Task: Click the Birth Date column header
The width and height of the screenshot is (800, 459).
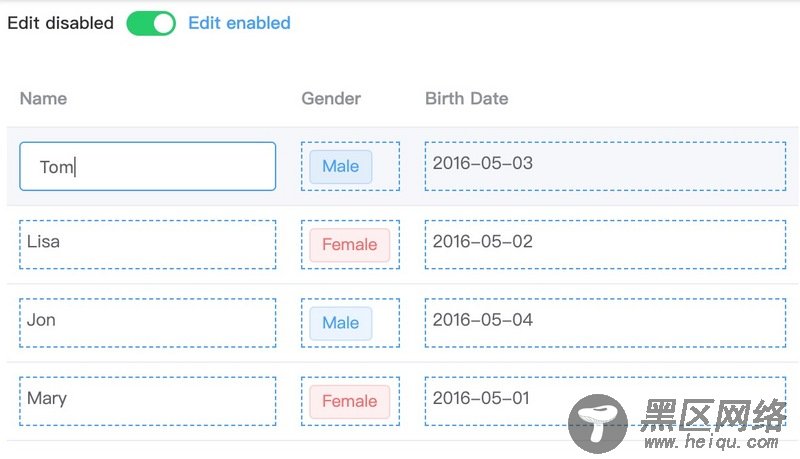Action: (x=467, y=98)
